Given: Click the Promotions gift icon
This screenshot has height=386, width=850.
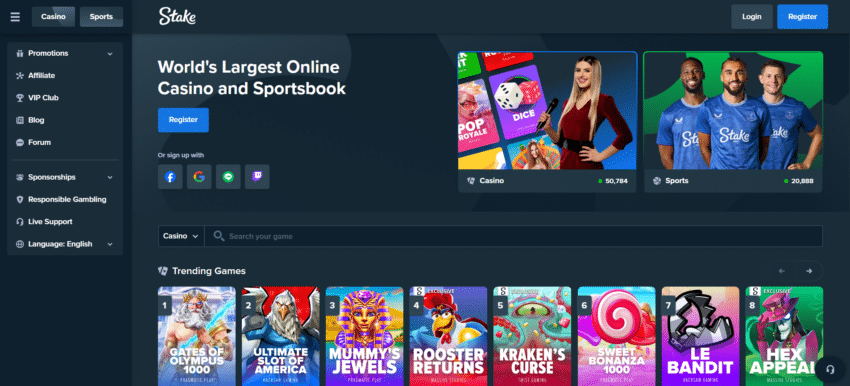Looking at the screenshot, I should pyautogui.click(x=20, y=53).
